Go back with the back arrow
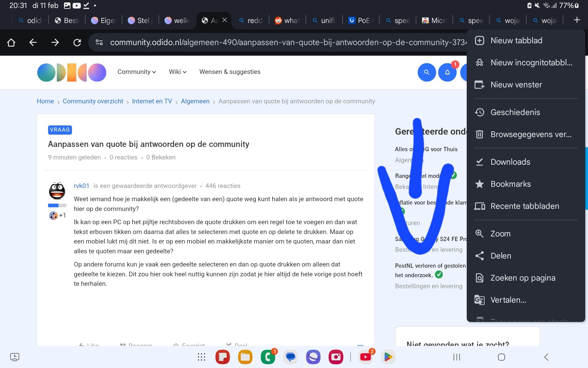This screenshot has height=368, width=588. [33, 42]
